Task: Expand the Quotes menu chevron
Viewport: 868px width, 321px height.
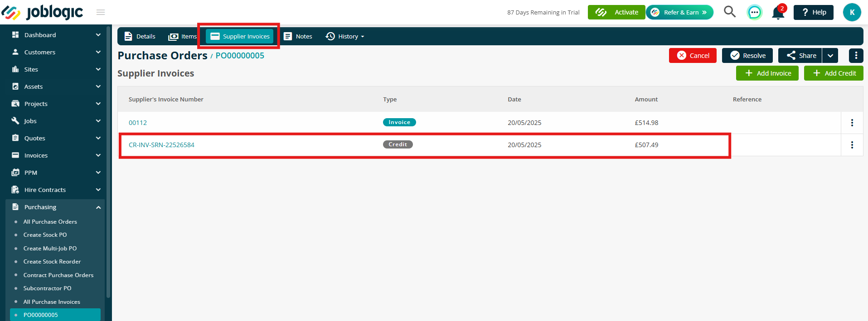Action: pyautogui.click(x=98, y=138)
